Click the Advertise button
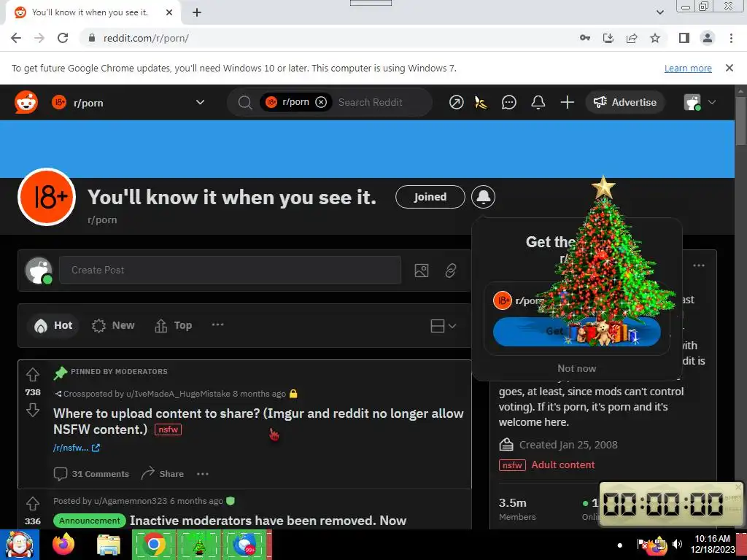 624,102
